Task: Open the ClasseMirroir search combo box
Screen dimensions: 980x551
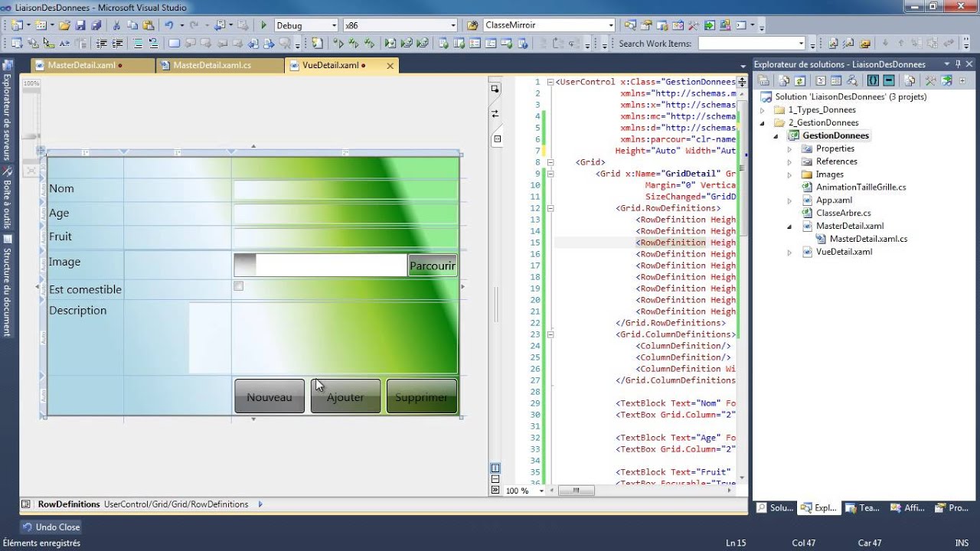Action: (611, 25)
